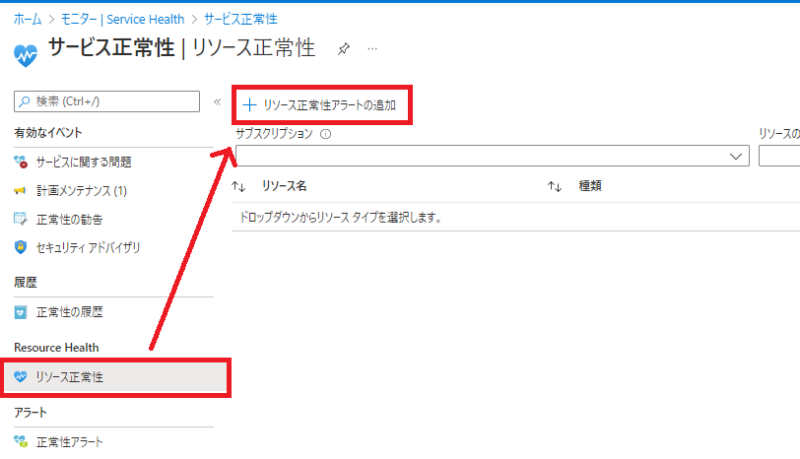Click the 正常性の勧告 icon
This screenshot has width=800, height=459.
[20, 219]
